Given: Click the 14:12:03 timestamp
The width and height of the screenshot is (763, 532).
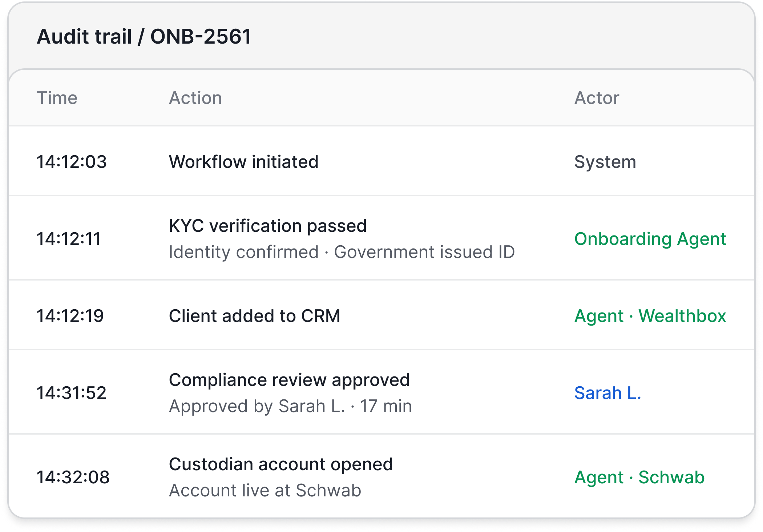Looking at the screenshot, I should 72,162.
